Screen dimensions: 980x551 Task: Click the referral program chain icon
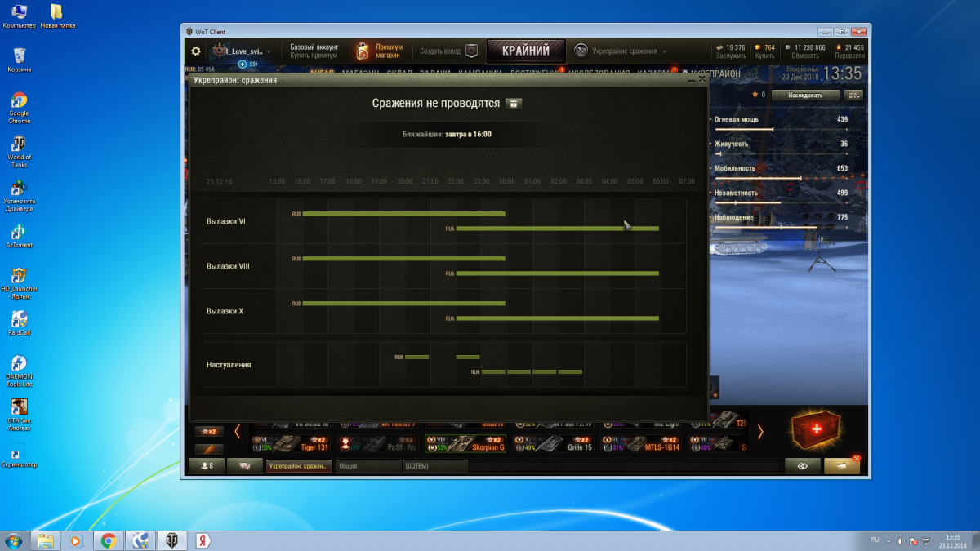[802, 466]
